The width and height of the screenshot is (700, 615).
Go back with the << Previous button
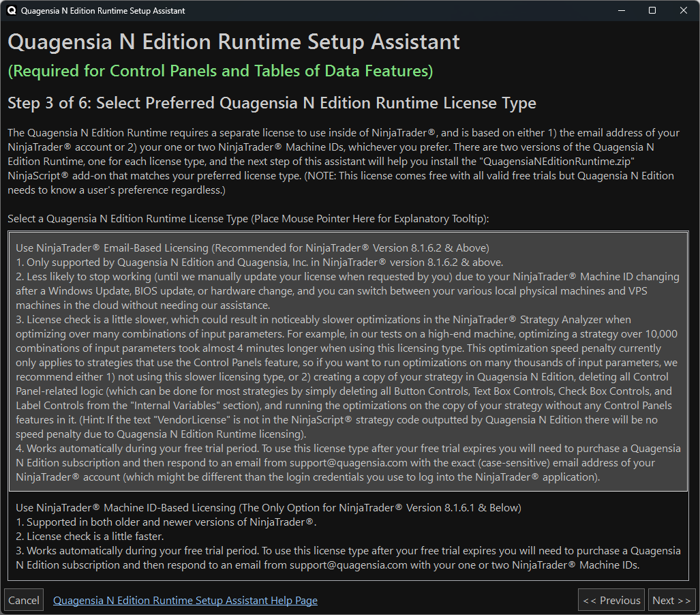611,600
